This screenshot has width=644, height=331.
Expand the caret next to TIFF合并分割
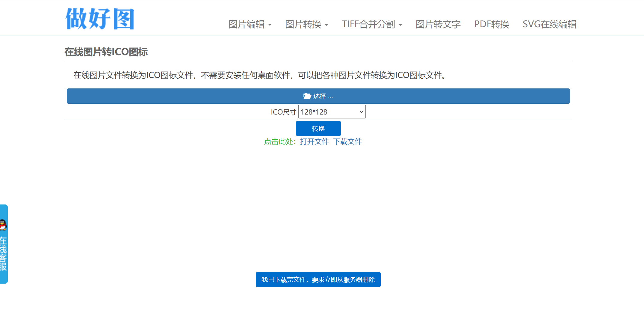tap(400, 25)
